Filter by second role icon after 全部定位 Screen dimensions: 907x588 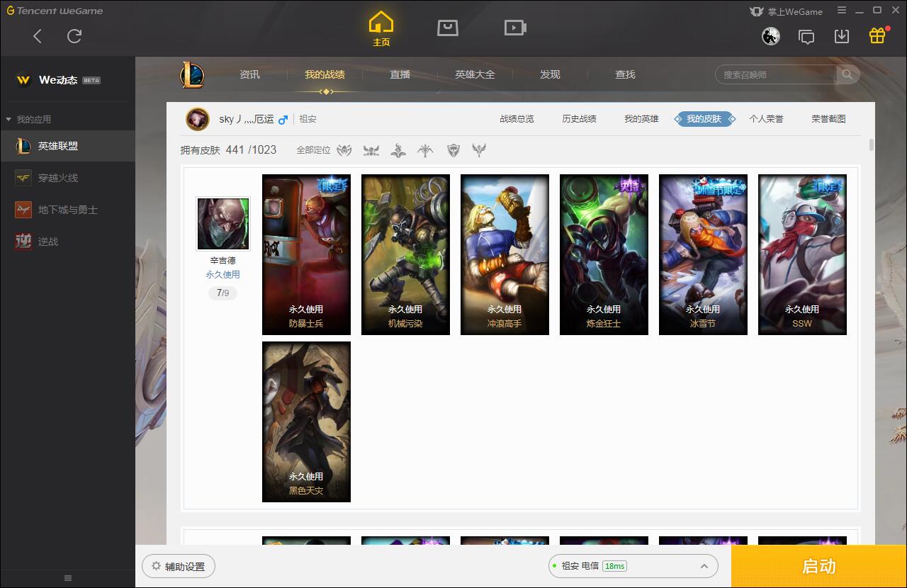(371, 150)
